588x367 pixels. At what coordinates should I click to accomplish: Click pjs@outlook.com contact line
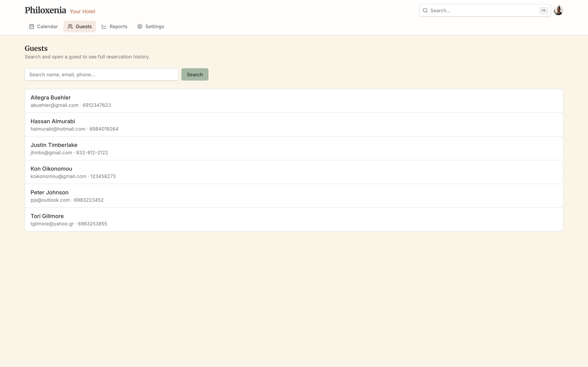(67, 200)
